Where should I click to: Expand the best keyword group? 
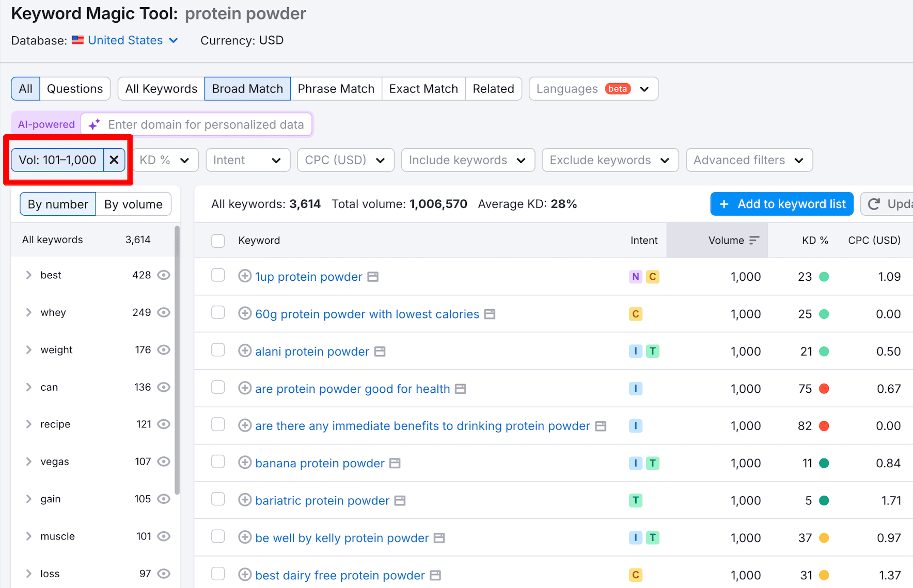coord(29,275)
